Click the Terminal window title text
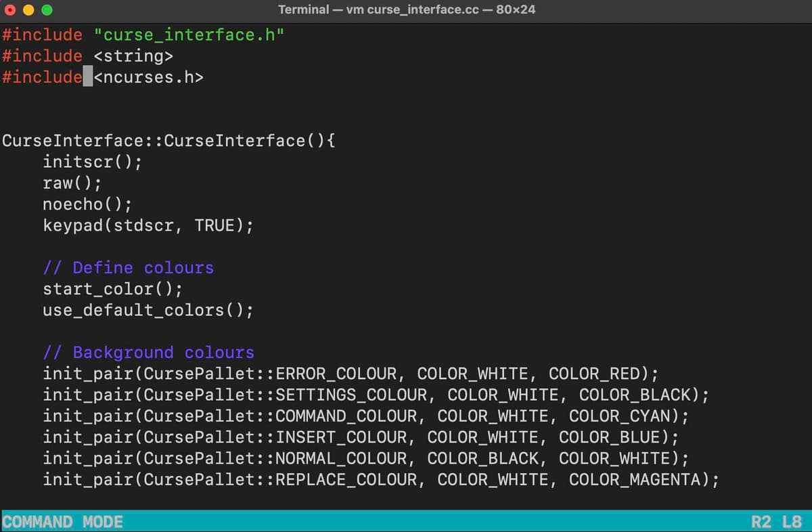The image size is (812, 532). pos(405,9)
